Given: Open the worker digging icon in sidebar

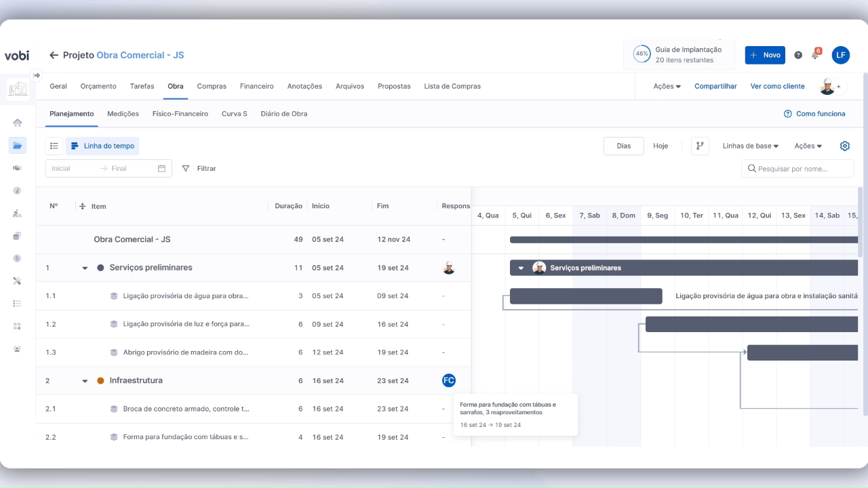Looking at the screenshot, I should (18, 213).
